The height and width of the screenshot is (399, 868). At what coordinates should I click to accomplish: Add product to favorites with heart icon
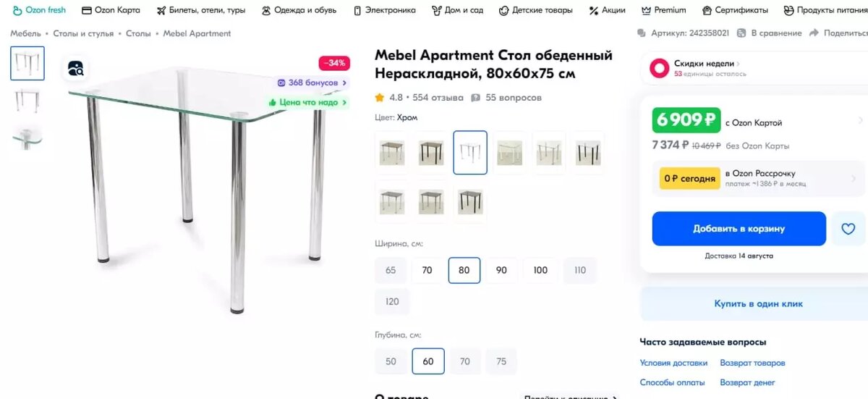pyautogui.click(x=848, y=229)
